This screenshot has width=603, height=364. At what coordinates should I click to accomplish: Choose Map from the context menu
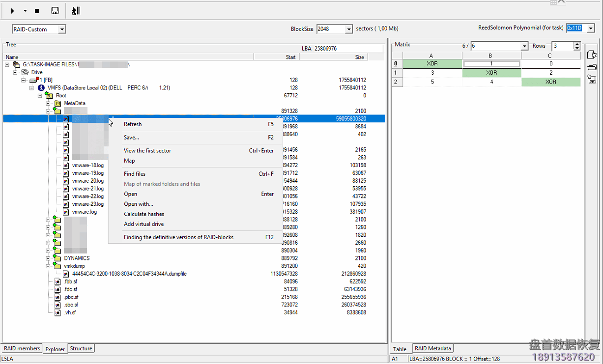196,161
